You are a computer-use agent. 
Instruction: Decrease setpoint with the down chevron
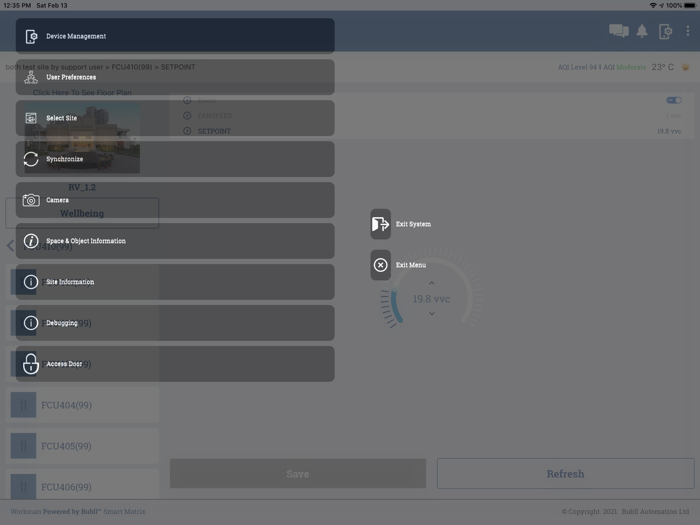tap(432, 314)
